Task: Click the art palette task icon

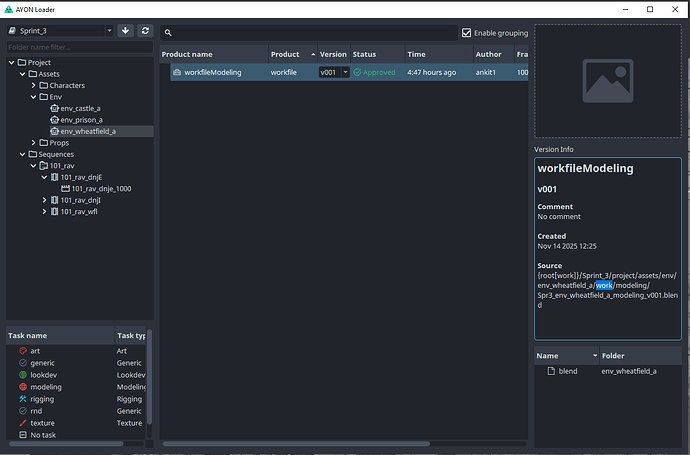Action: click(23, 351)
